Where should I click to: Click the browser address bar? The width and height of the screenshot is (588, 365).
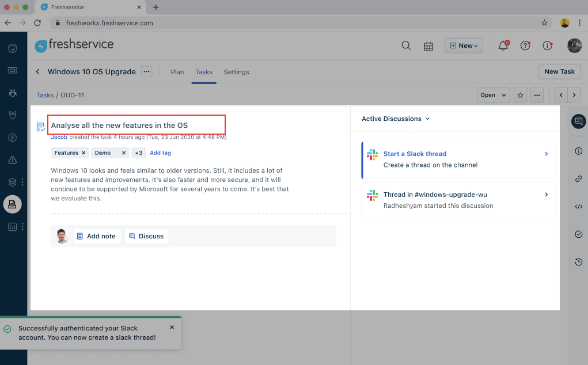click(301, 23)
